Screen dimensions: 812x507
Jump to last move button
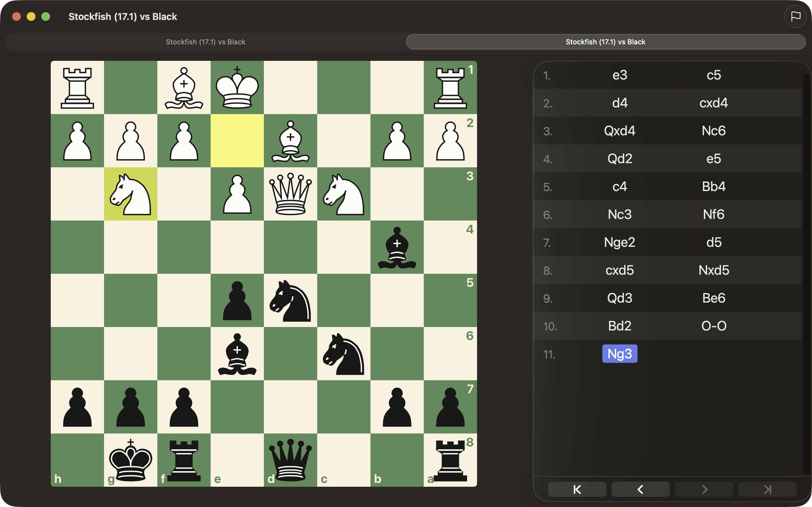click(x=767, y=490)
